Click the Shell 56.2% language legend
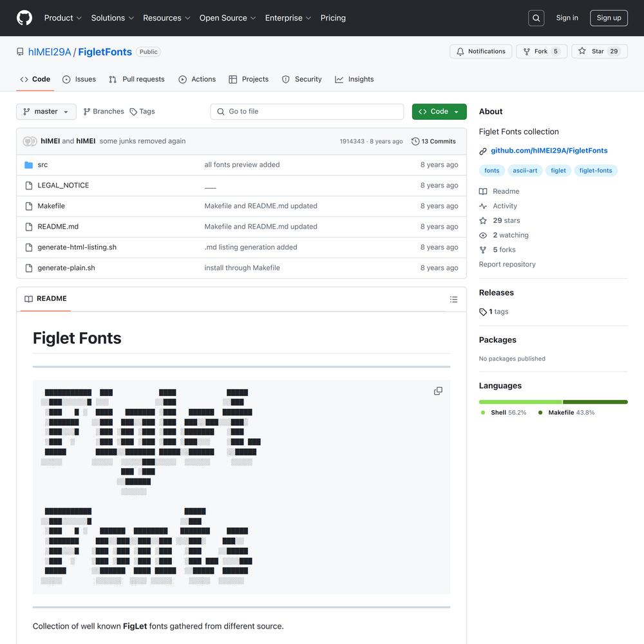This screenshot has width=644, height=644. pyautogui.click(x=504, y=413)
